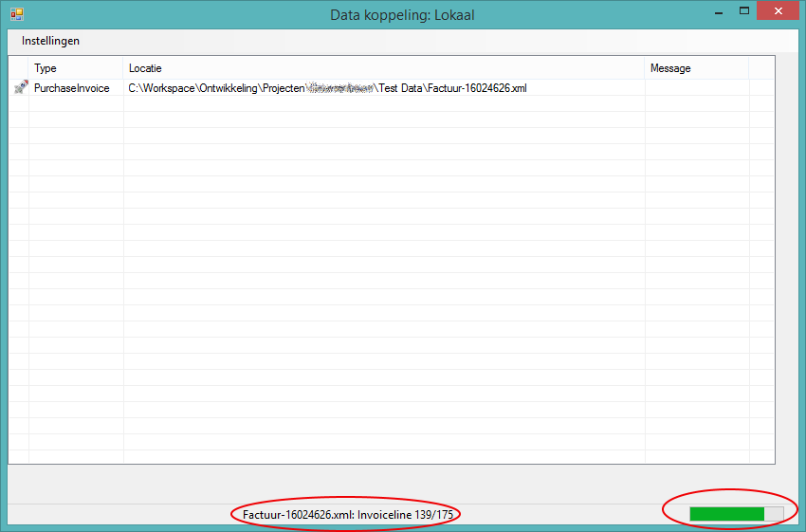Click the PurchaseInvoice row's last blank cell
Screen dimensions: 806x532
(761, 88)
